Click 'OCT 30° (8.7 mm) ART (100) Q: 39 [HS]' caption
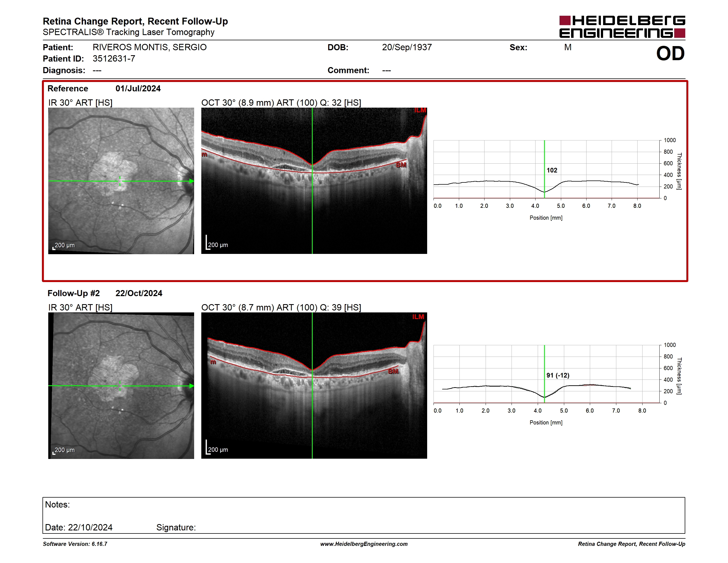This screenshot has width=728, height=563. click(281, 307)
